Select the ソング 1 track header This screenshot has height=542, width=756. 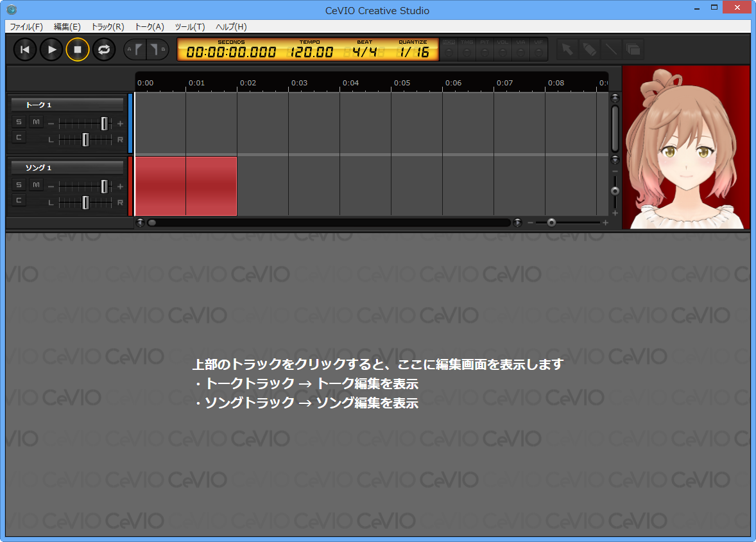[67, 168]
